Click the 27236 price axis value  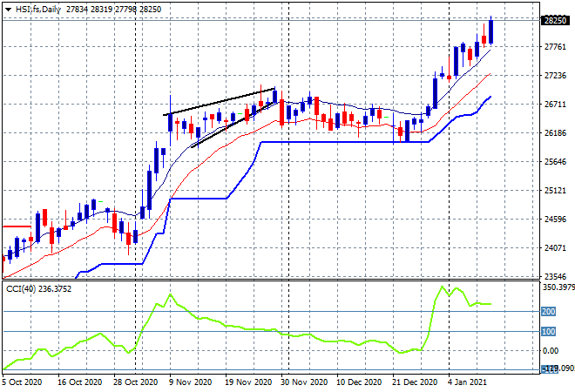[x=555, y=76]
